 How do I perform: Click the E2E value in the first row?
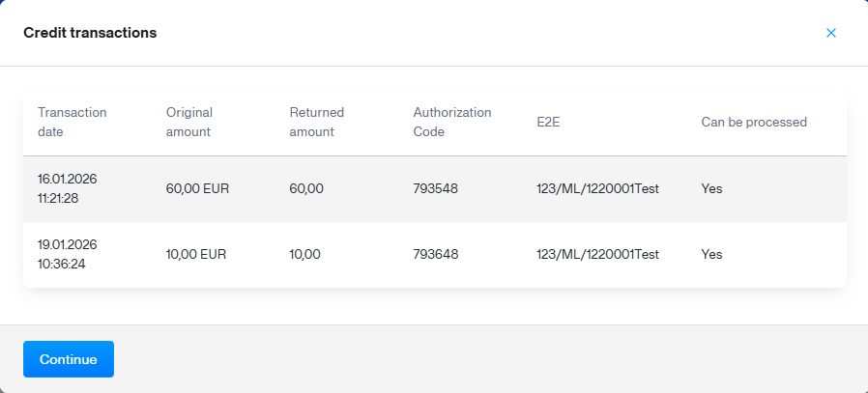tap(597, 189)
